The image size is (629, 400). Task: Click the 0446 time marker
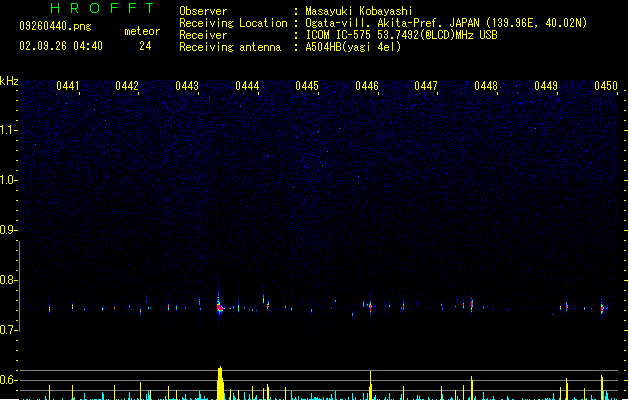coord(367,85)
